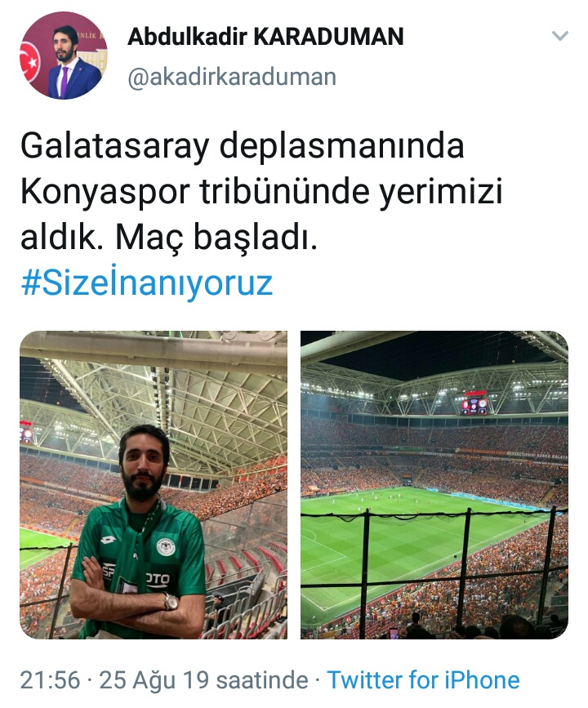This screenshot has height=708, width=588.
Task: Open the photo of man in green jersey
Action: pos(154,485)
